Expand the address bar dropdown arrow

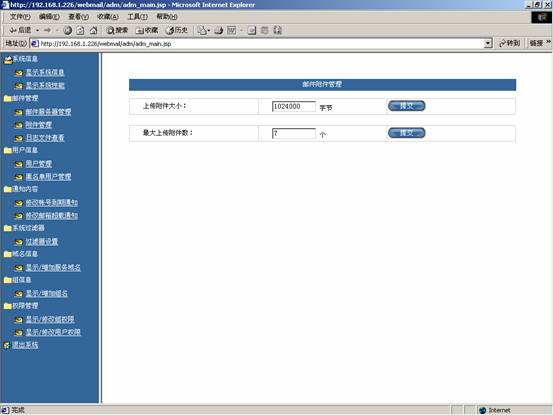click(x=488, y=43)
